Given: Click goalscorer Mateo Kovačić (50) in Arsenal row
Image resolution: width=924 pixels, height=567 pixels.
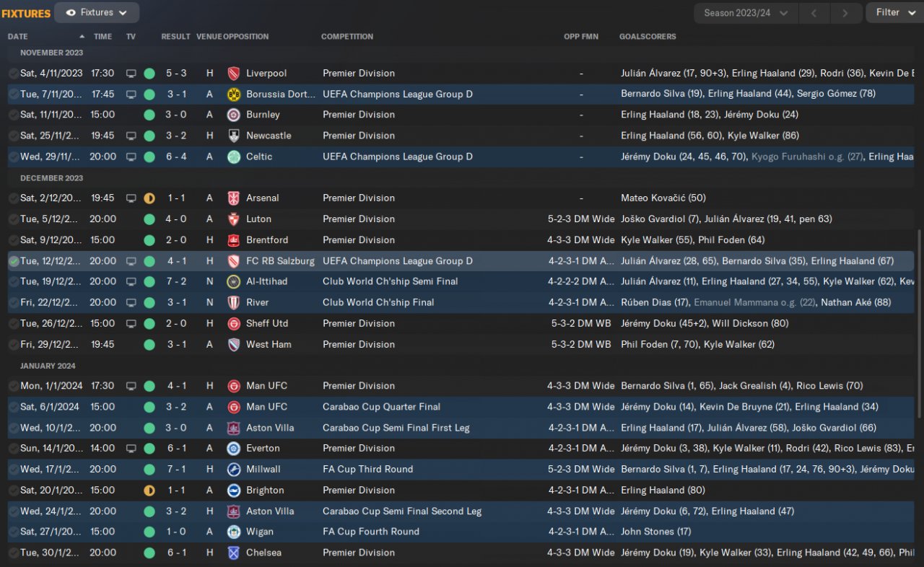Looking at the screenshot, I should pyautogui.click(x=663, y=198).
